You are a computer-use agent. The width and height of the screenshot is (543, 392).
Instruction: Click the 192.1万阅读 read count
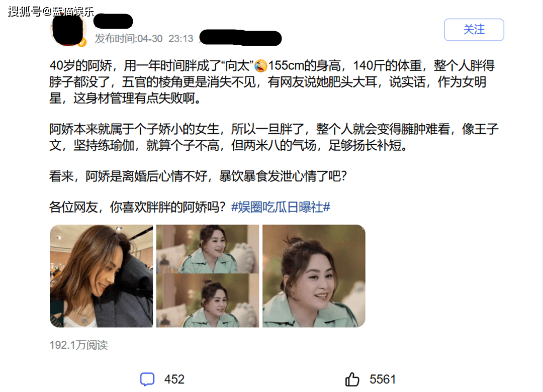pyautogui.click(x=78, y=345)
